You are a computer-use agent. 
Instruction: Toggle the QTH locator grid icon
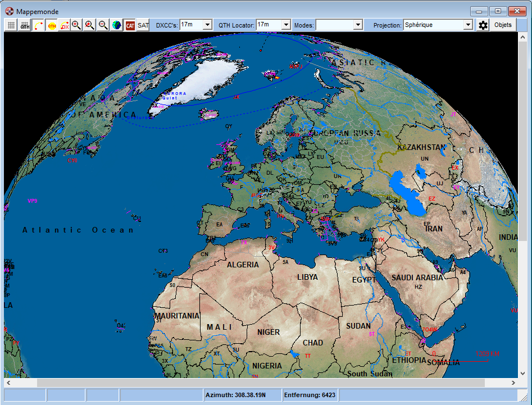click(x=25, y=25)
